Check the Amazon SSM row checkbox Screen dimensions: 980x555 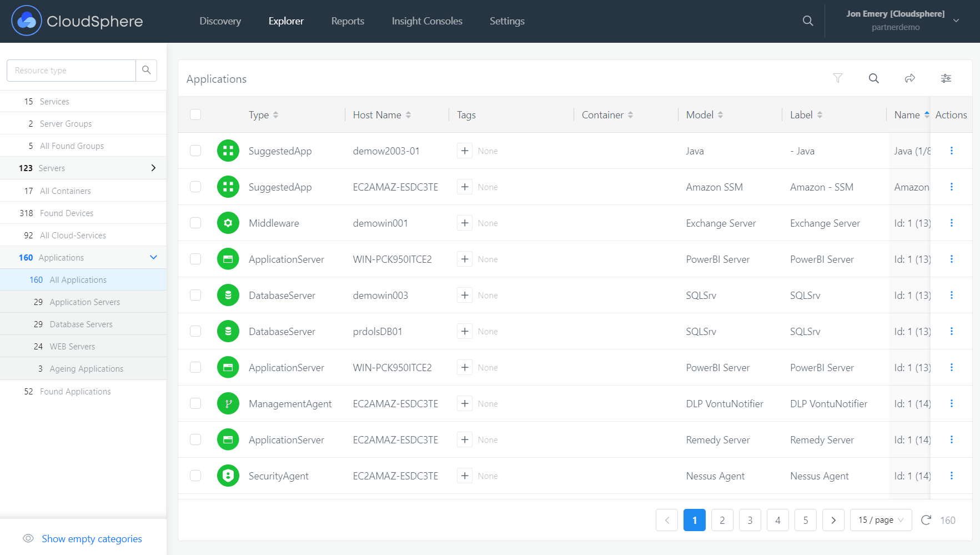[x=195, y=187]
